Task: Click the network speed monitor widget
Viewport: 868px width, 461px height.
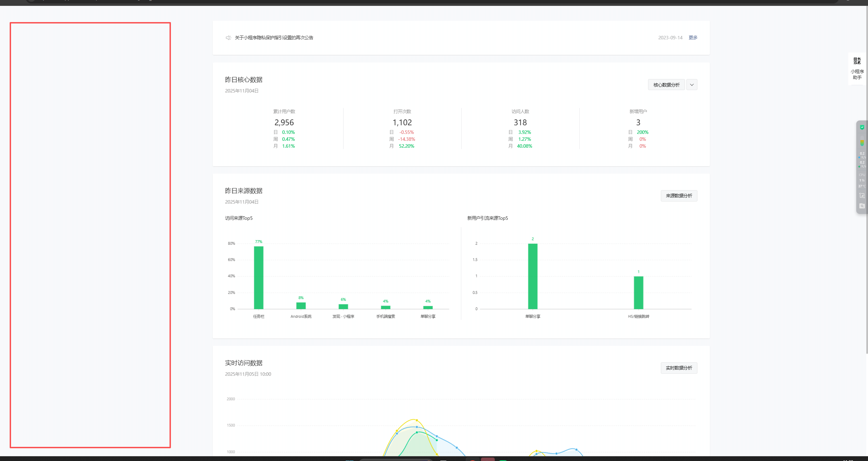Action: tap(862, 160)
